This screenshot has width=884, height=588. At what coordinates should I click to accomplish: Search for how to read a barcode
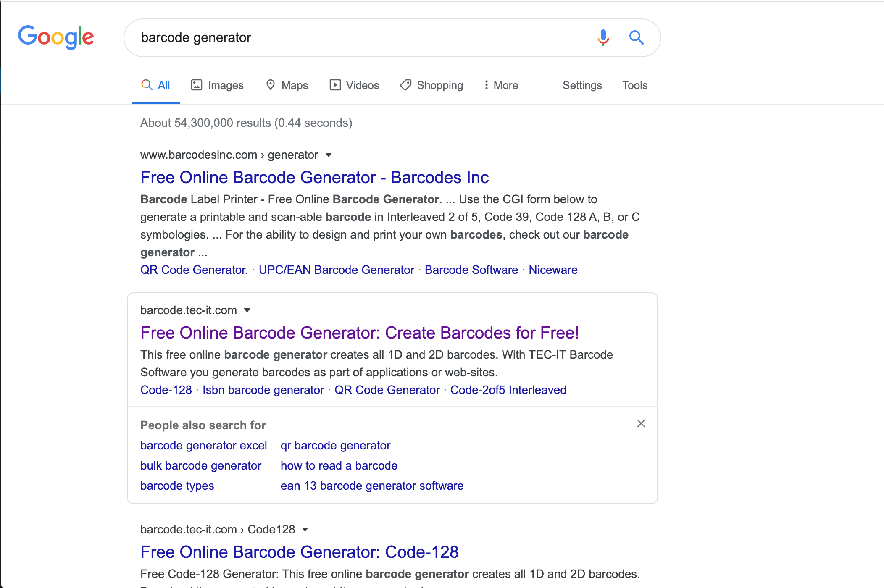[x=339, y=465]
